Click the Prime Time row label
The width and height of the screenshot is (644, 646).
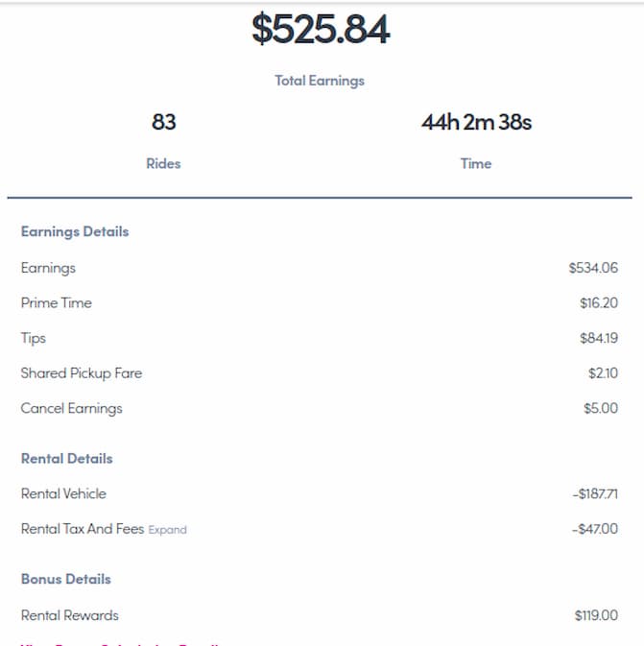[x=57, y=302]
